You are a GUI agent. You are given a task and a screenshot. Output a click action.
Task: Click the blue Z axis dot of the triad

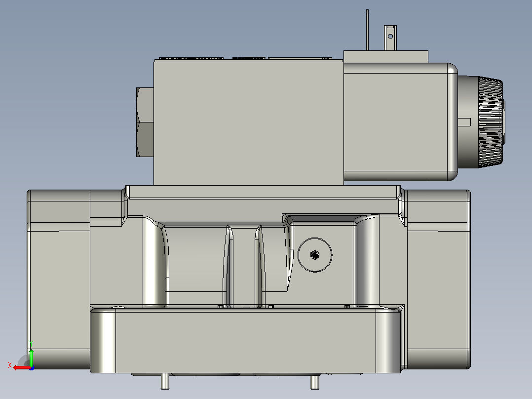click(32, 368)
